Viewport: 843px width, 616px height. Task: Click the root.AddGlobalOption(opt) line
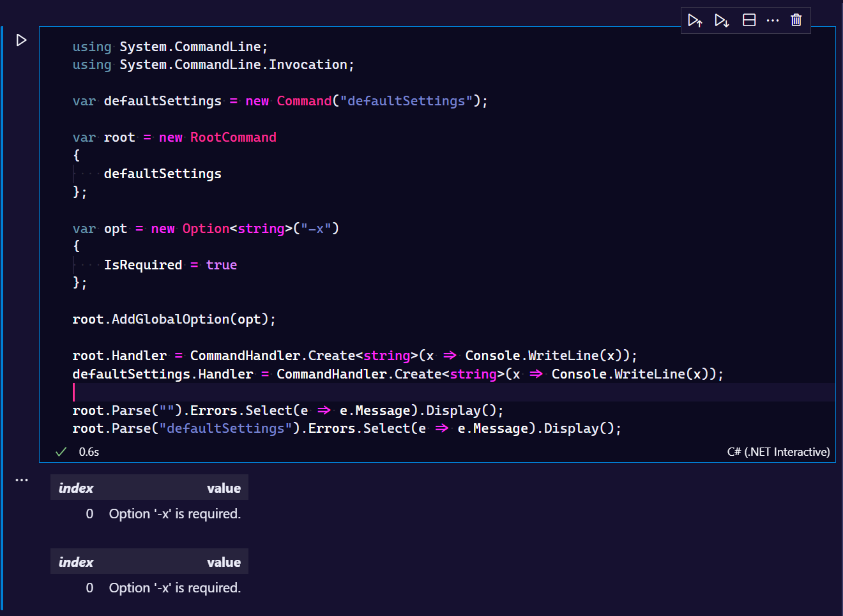click(x=174, y=319)
